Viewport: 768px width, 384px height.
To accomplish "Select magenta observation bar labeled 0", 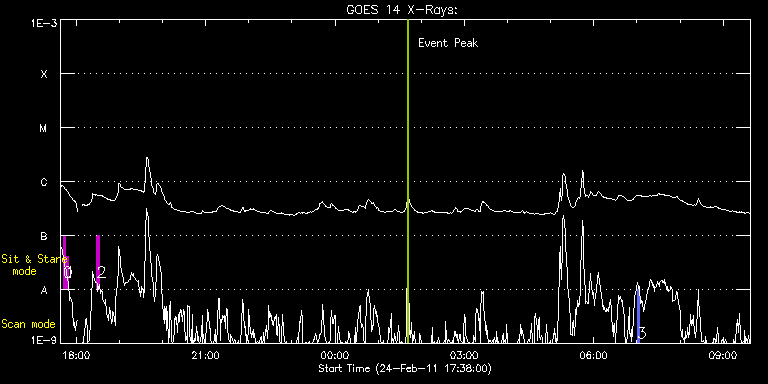I will (65, 262).
